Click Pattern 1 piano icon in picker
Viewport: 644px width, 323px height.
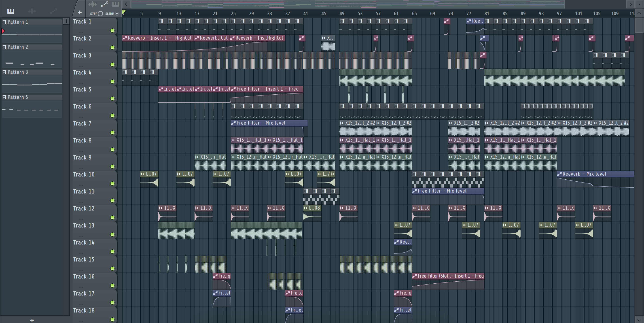click(x=4, y=22)
